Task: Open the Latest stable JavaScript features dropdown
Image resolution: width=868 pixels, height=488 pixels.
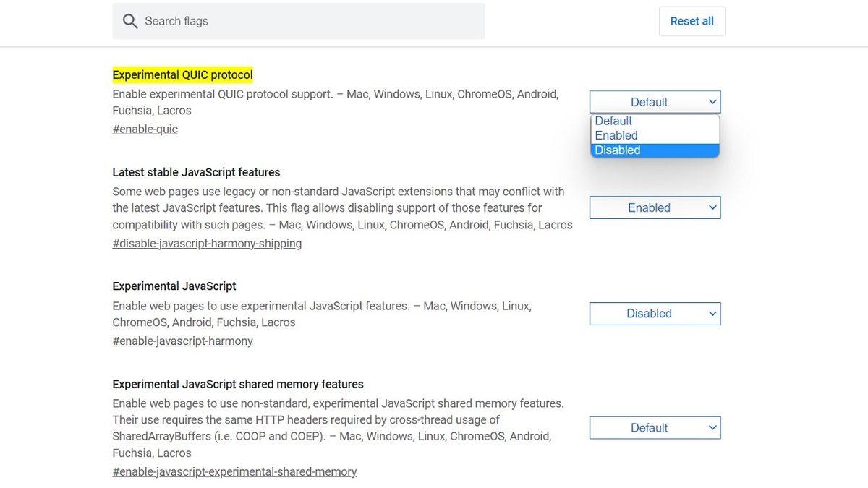Action: click(655, 207)
